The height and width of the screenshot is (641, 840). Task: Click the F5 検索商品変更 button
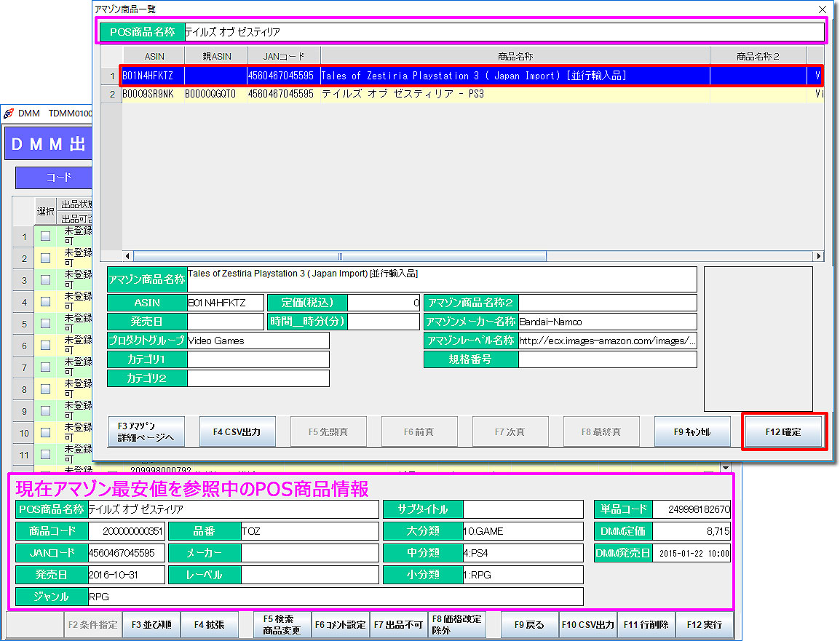point(282,625)
